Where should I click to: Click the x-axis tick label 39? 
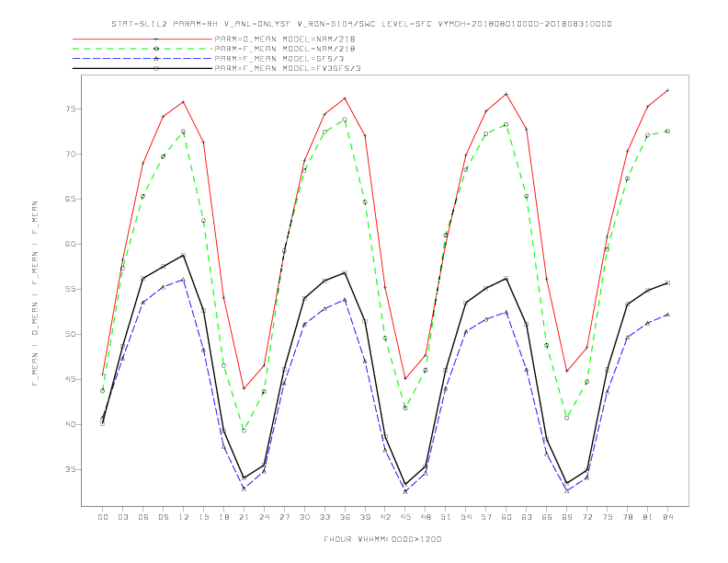(x=365, y=517)
